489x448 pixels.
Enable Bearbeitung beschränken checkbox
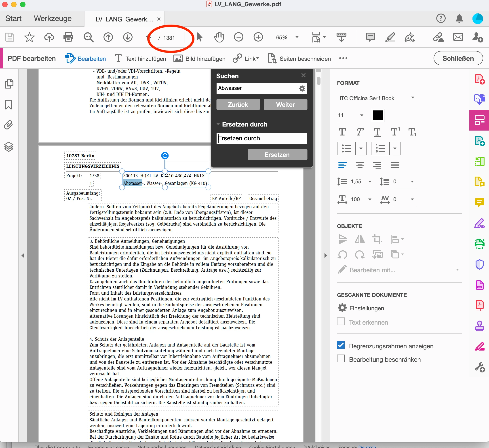point(341,358)
